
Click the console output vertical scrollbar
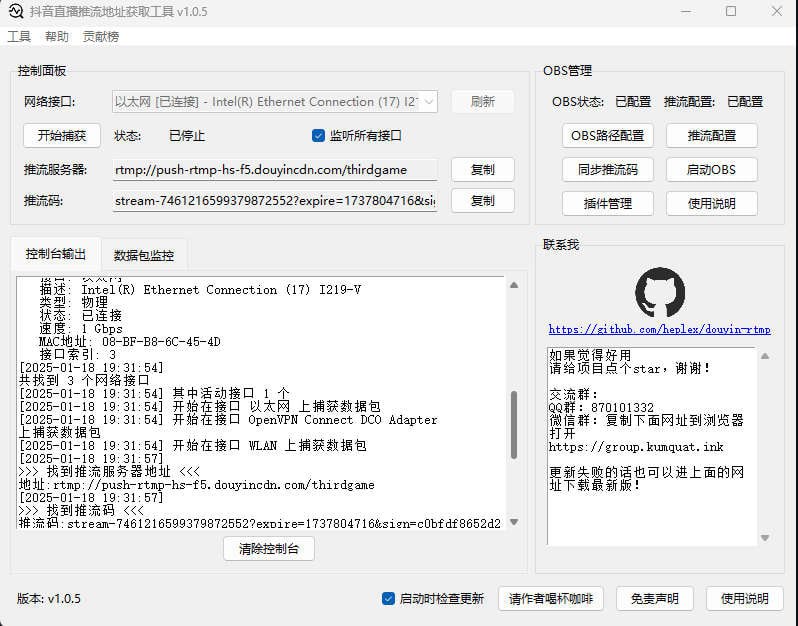point(515,430)
